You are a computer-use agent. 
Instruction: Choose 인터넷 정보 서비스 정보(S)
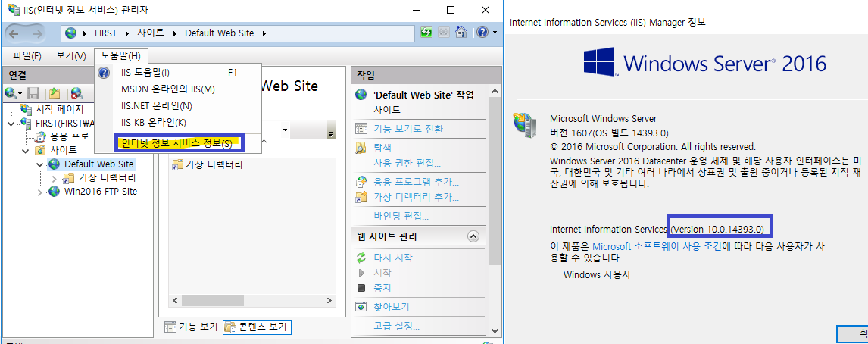[x=178, y=143]
